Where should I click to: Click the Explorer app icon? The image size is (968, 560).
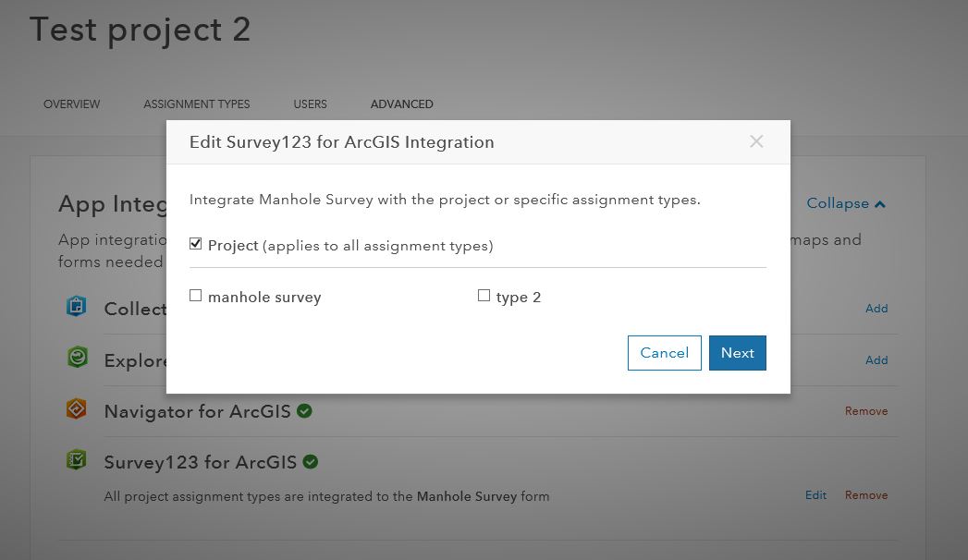pyautogui.click(x=77, y=357)
